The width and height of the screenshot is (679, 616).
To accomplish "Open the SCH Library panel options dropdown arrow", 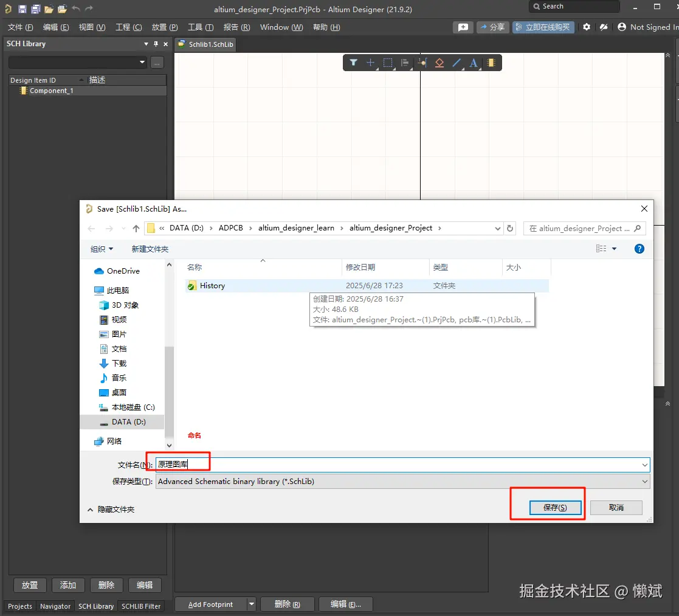I will [x=146, y=44].
